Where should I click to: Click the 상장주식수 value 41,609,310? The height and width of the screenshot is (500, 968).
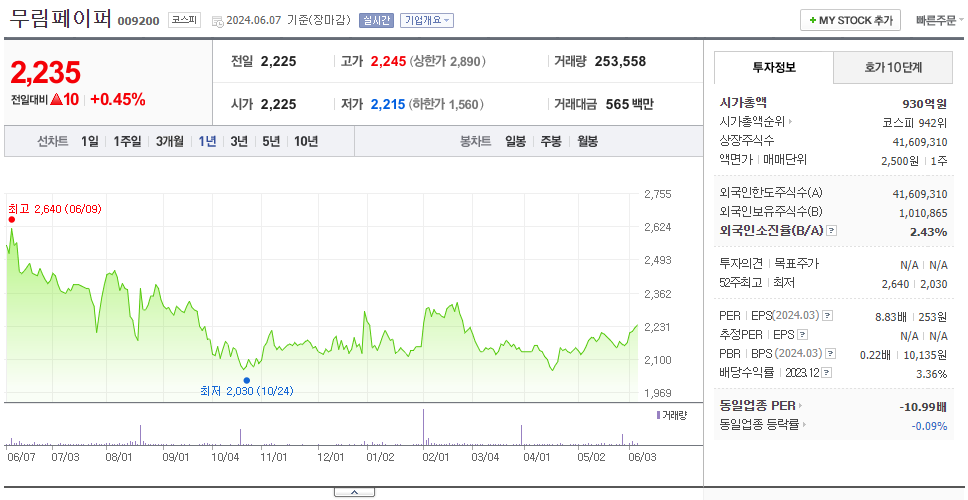click(x=920, y=142)
